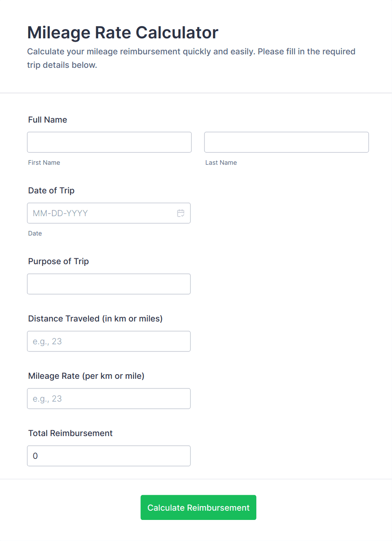Viewport: 392px width, 541px height.
Task: Focus the Mileage Rate input field
Action: [x=109, y=399]
